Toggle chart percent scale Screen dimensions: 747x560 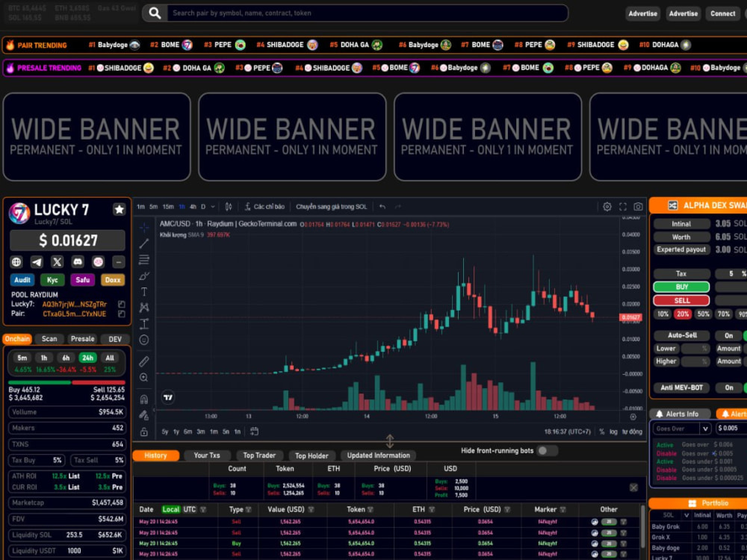602,432
